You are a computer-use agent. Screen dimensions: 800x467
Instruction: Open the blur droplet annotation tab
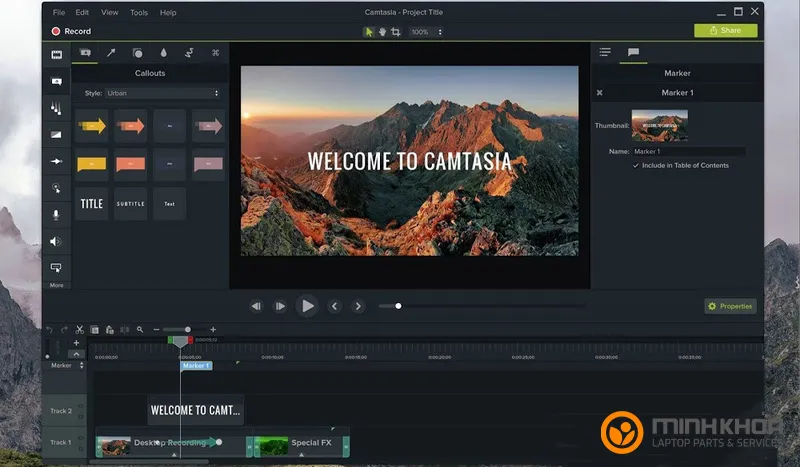click(x=163, y=53)
